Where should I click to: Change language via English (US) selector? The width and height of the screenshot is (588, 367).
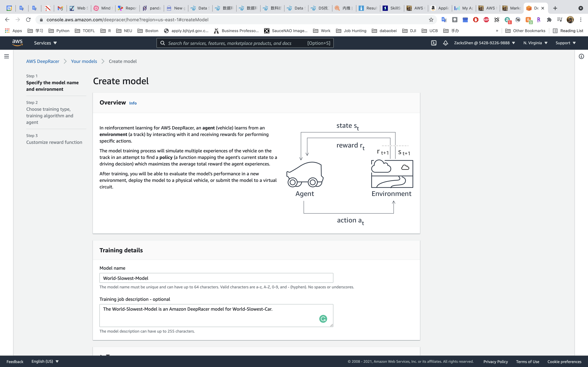tap(45, 361)
